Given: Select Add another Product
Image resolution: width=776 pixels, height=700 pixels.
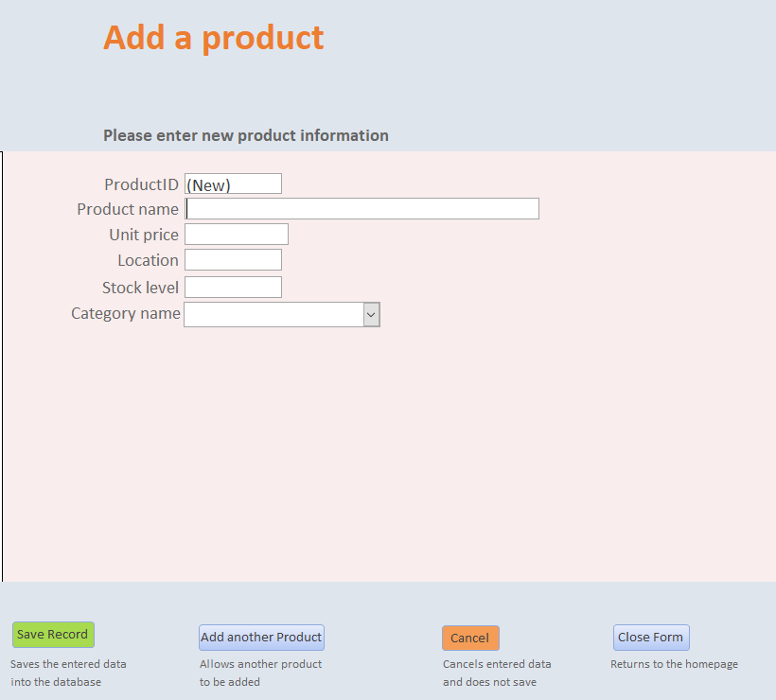Looking at the screenshot, I should (x=261, y=637).
